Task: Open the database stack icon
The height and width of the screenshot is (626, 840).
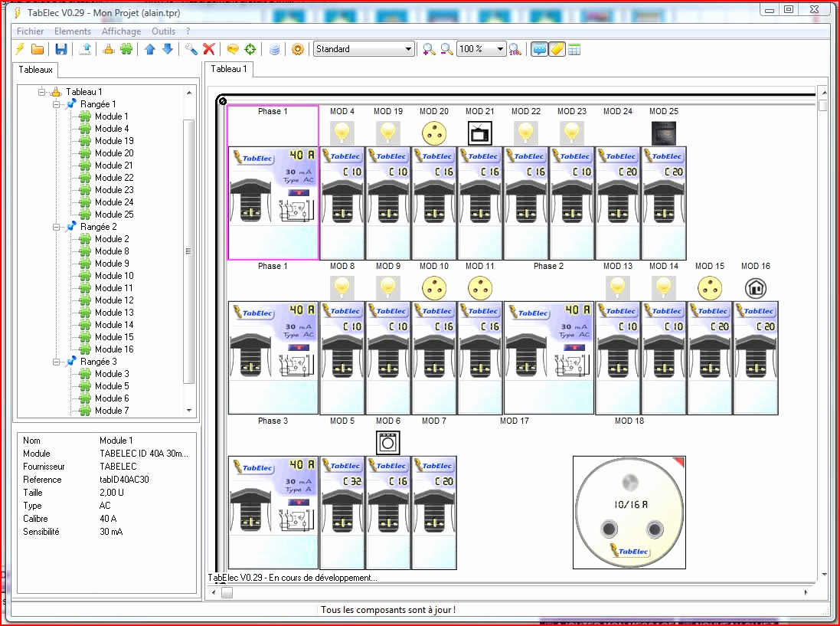Action: tap(274, 49)
